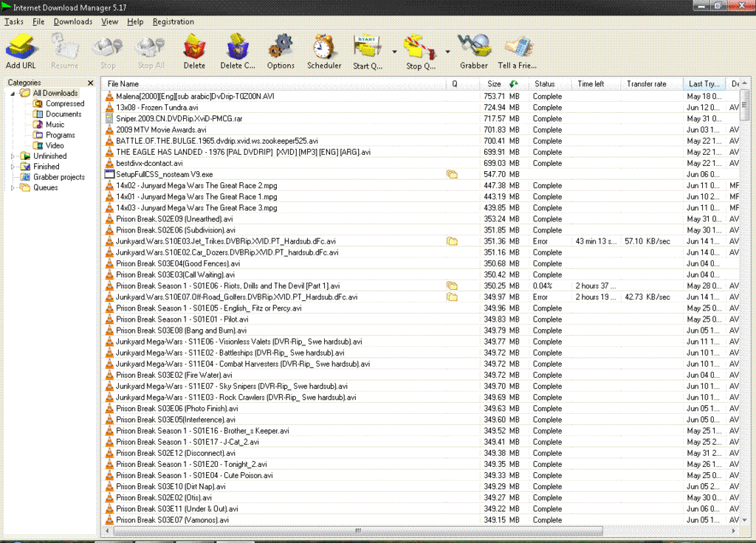756x543 pixels.
Task: Click Sniper.2009 rar file icon
Action: (109, 119)
